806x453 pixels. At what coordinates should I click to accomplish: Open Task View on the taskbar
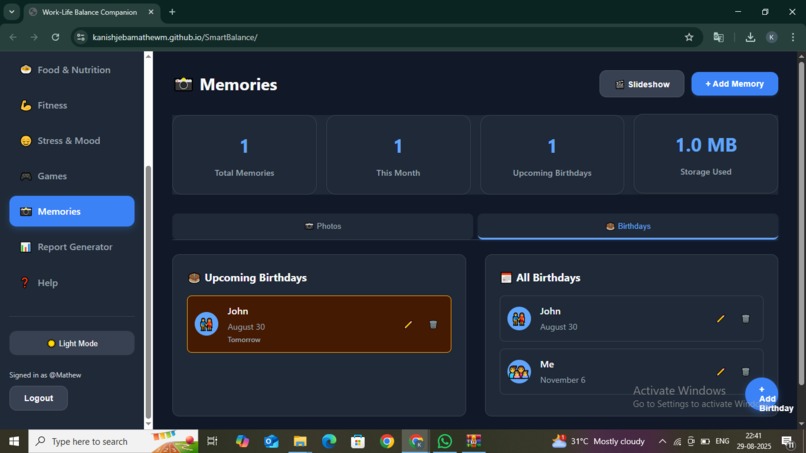pyautogui.click(x=212, y=441)
